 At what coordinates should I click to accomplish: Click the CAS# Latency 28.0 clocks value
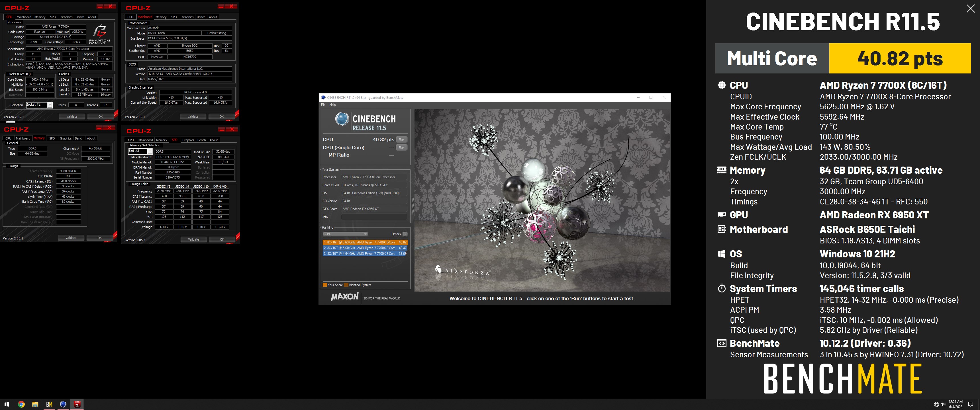point(68,181)
